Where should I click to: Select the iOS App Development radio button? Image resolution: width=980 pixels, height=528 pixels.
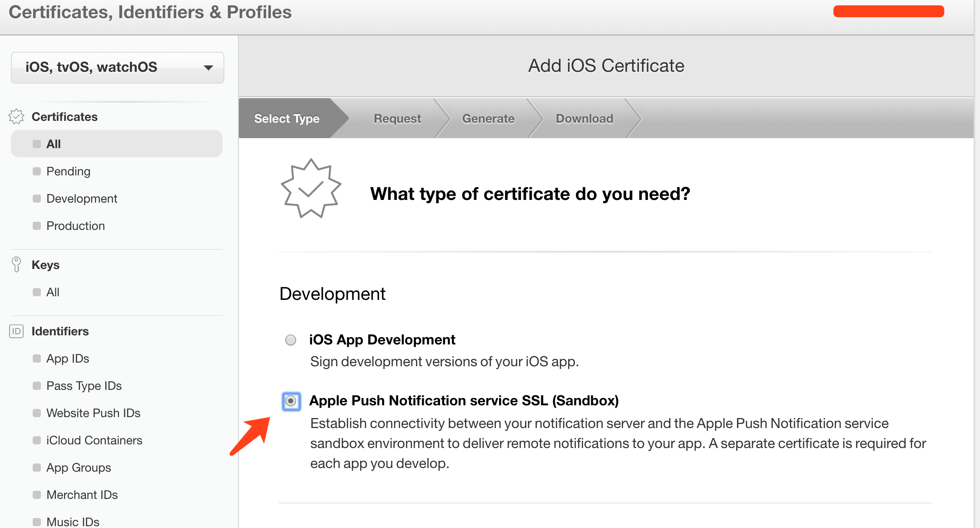291,340
